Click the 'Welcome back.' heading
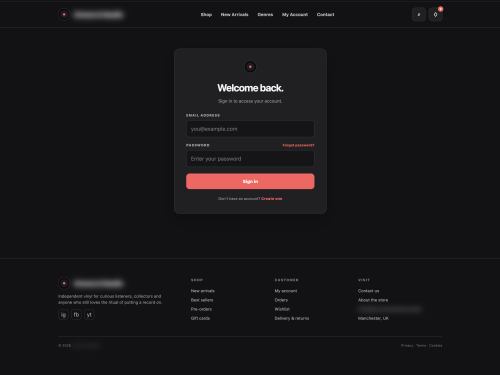Viewport: 500px width, 375px height. (x=250, y=88)
